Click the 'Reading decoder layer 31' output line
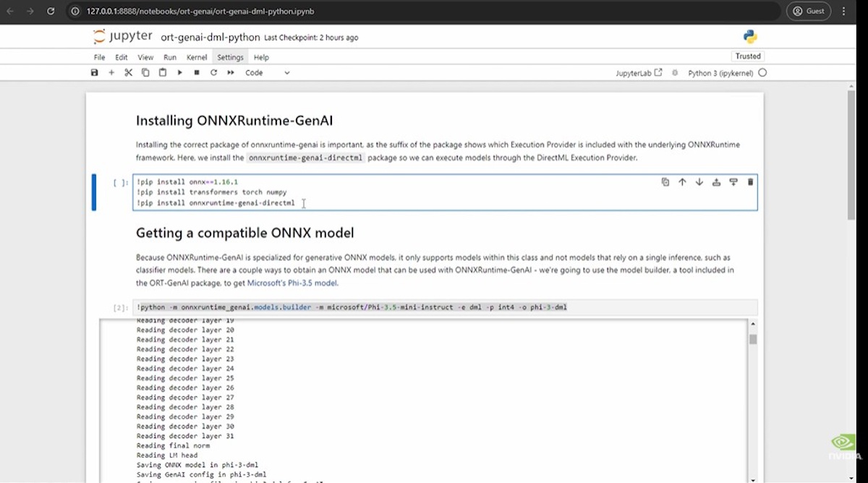This screenshot has height=483, width=868. [185, 436]
